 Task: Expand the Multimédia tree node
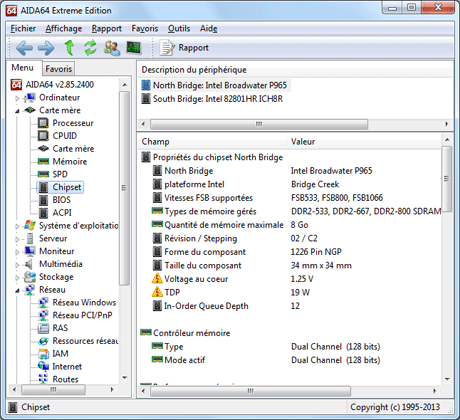[17, 265]
